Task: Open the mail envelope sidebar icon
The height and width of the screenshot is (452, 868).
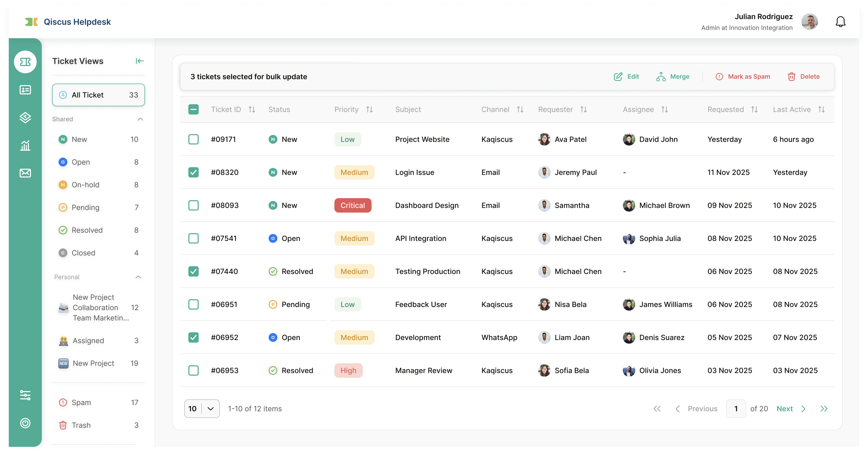Action: 25,173
